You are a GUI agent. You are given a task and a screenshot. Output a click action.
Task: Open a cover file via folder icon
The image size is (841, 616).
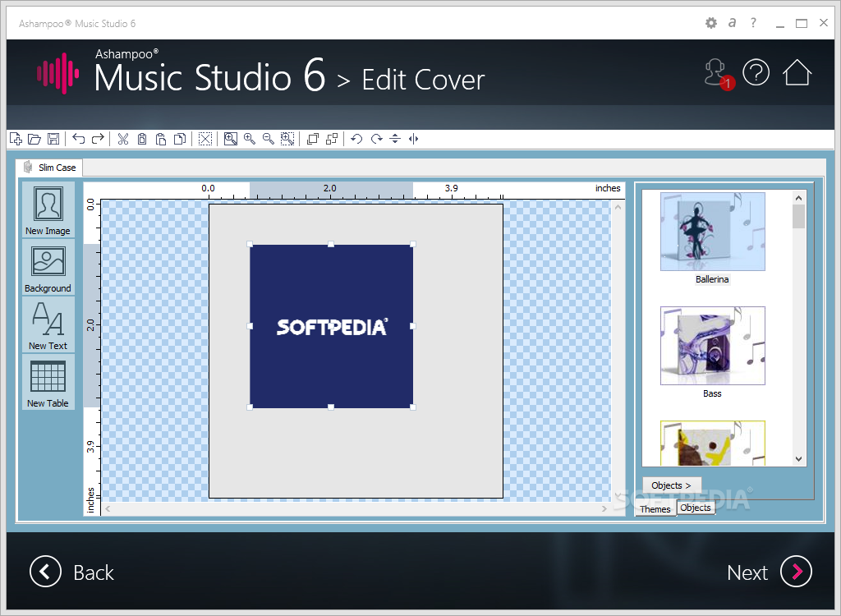tap(34, 139)
